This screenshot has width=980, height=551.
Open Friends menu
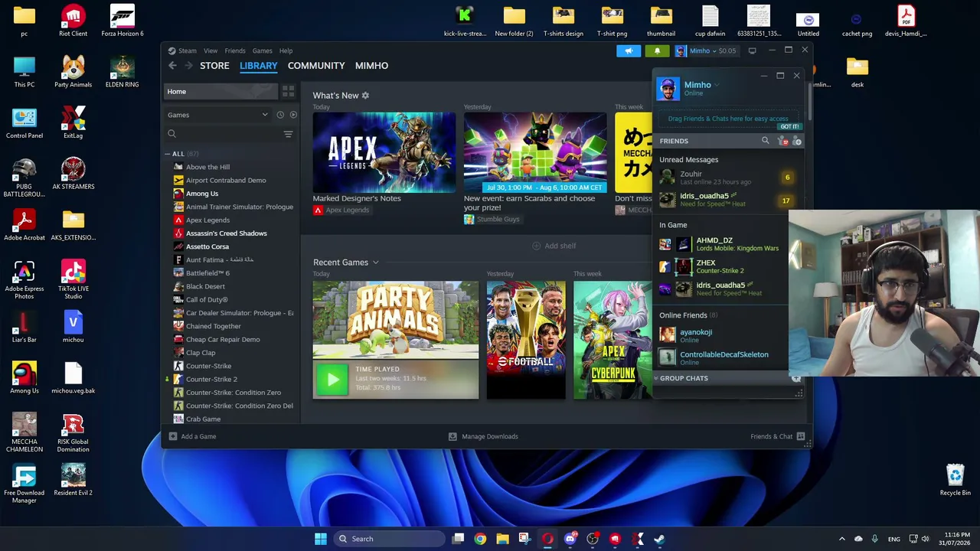(235, 51)
